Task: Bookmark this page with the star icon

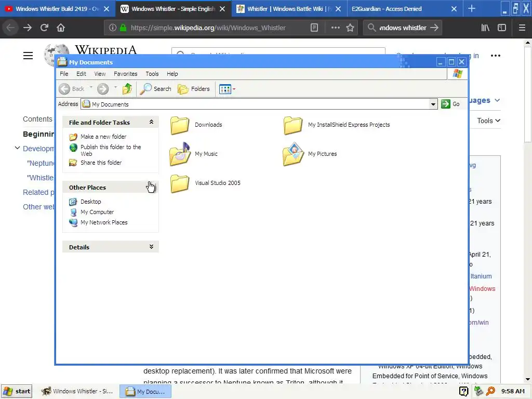Action: coord(350,28)
